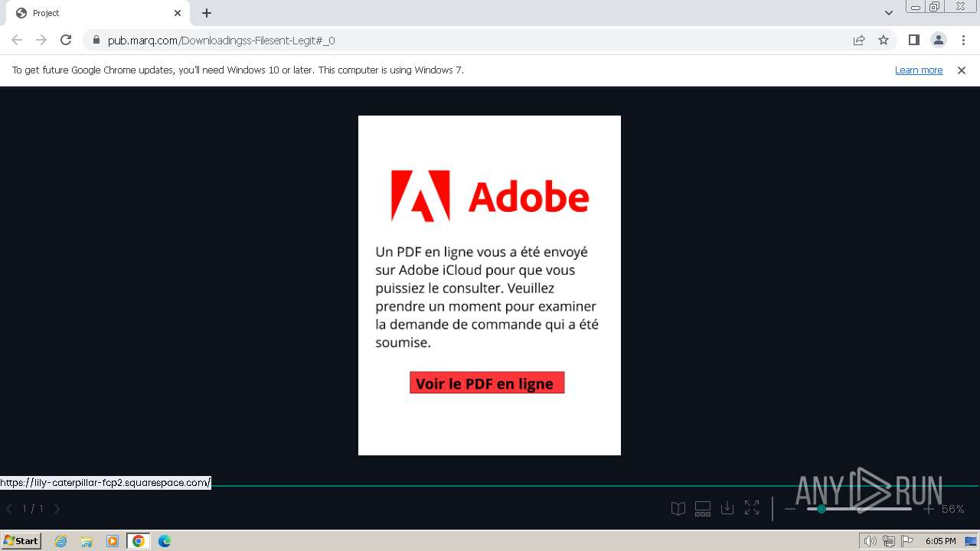This screenshot has height=551, width=980.
Task: Open Action Center flag icon
Action: pyautogui.click(x=907, y=541)
